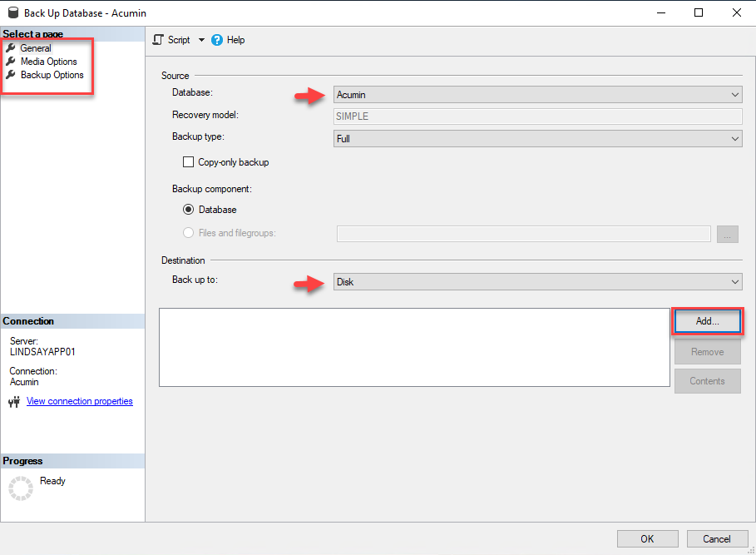Enable the Copy-only backup checkbox
Image resolution: width=756 pixels, height=555 pixels.
pyautogui.click(x=188, y=162)
